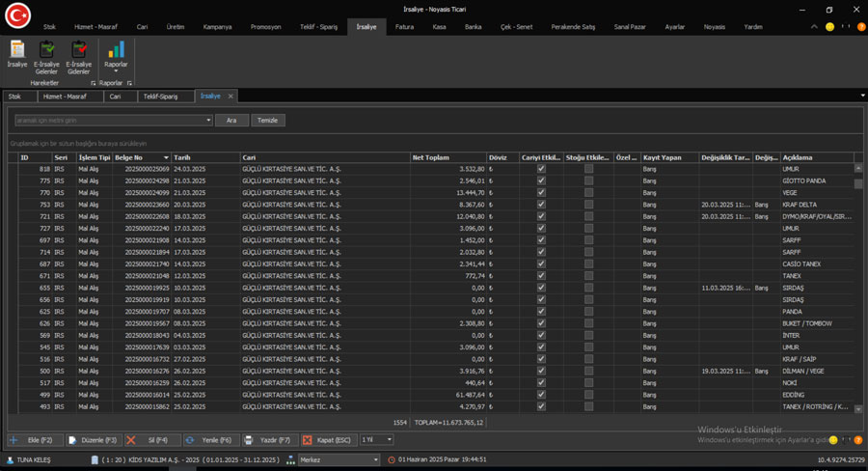Open the Kasa ribbon tab
The height and width of the screenshot is (471, 868).
(440, 27)
